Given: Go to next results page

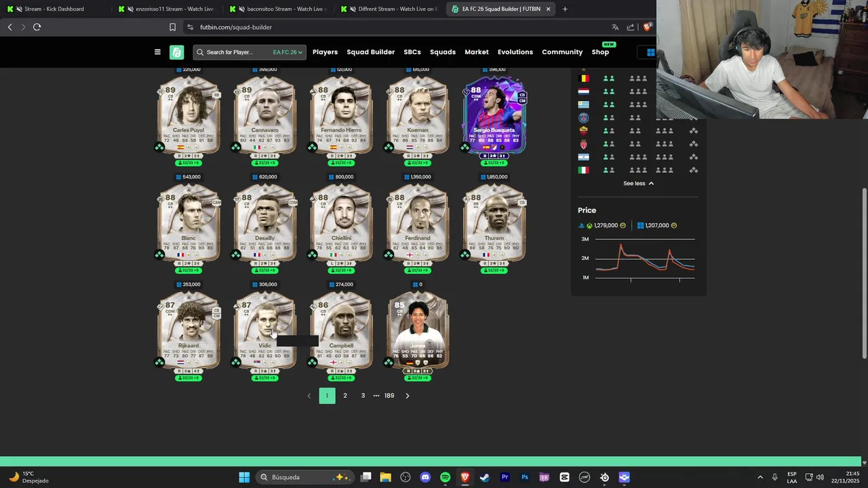Looking at the screenshot, I should 407,396.
